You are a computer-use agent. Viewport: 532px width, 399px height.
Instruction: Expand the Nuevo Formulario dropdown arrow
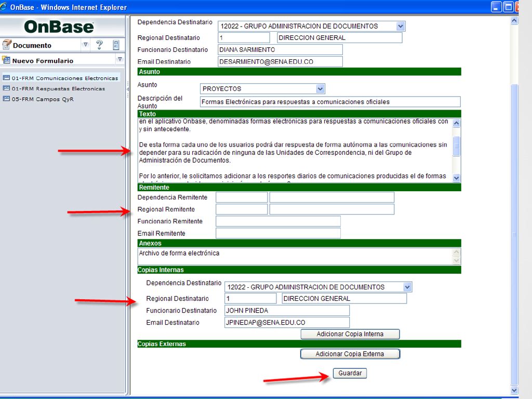pyautogui.click(x=120, y=59)
